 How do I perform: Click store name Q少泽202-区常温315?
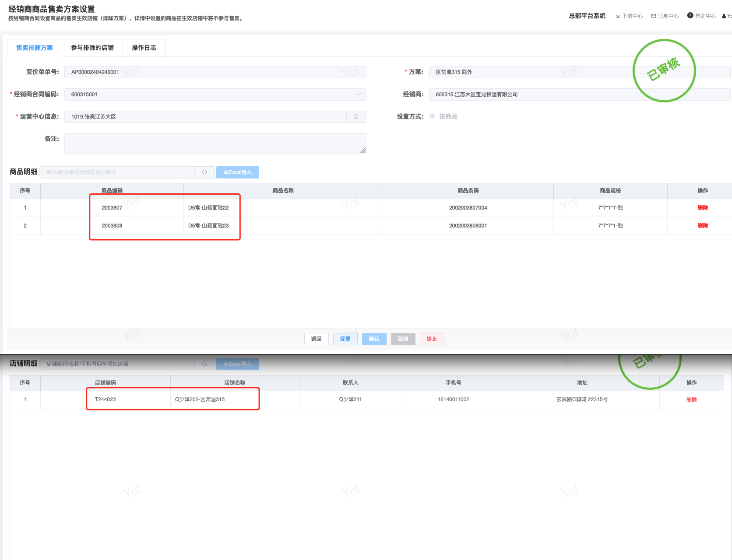[200, 399]
